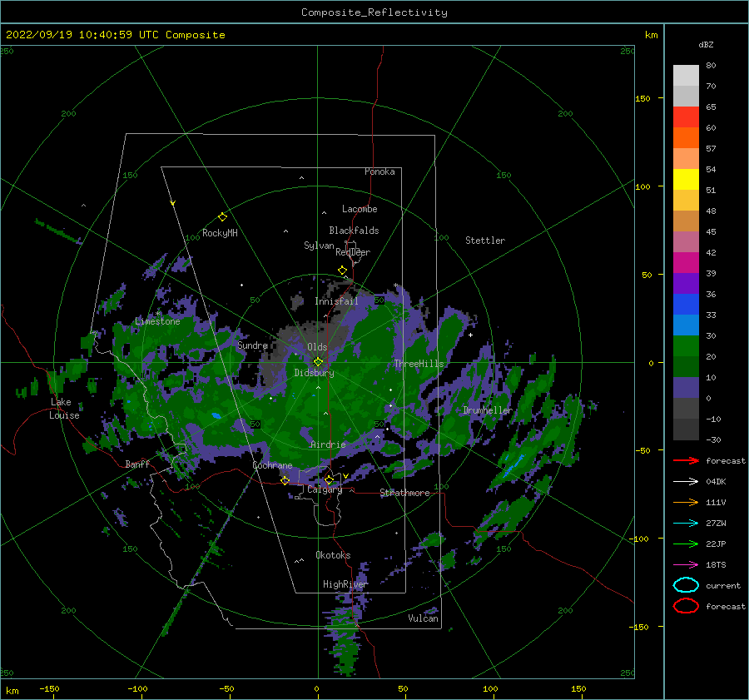Screen dimensions: 749x700
Task: Click the Banff label
Action: (137, 464)
